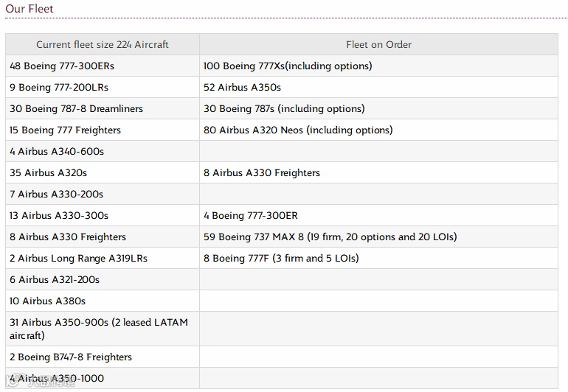
Task: Click the '2 Boeing B747-8 Freighters' row
Action: pyautogui.click(x=71, y=357)
